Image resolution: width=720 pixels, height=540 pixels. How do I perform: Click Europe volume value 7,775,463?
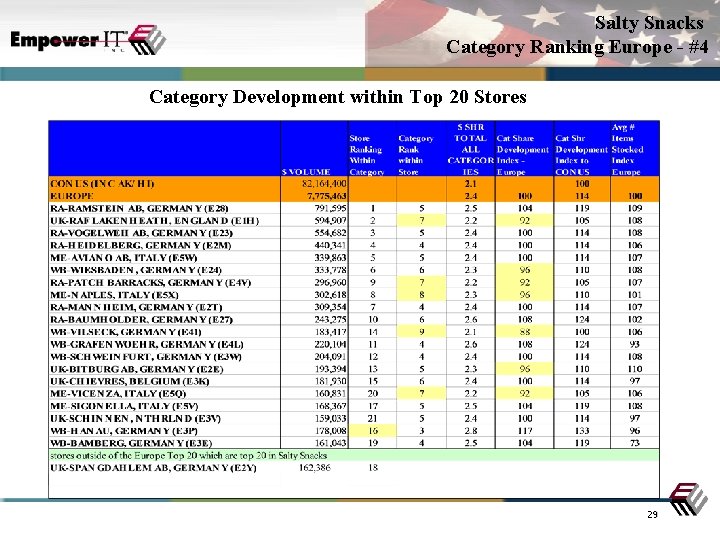[x=327, y=196]
